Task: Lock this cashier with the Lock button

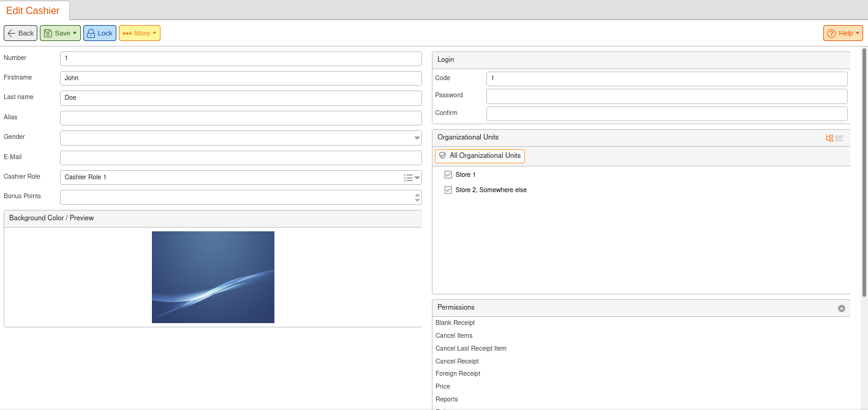Action: pos(99,33)
